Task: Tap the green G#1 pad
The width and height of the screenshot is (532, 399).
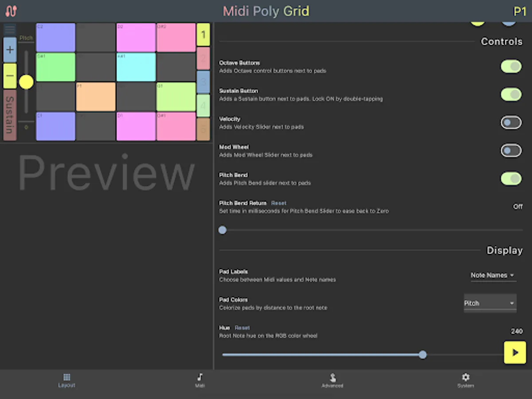Action: [x=56, y=67]
